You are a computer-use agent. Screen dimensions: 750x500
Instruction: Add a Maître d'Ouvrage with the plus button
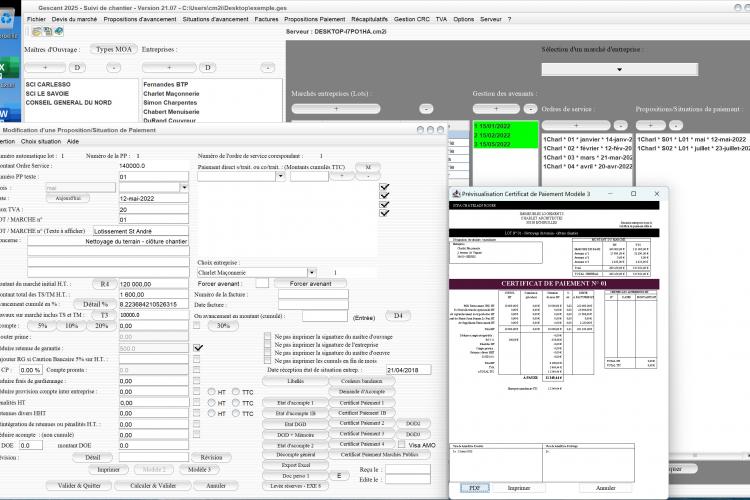coord(45,67)
